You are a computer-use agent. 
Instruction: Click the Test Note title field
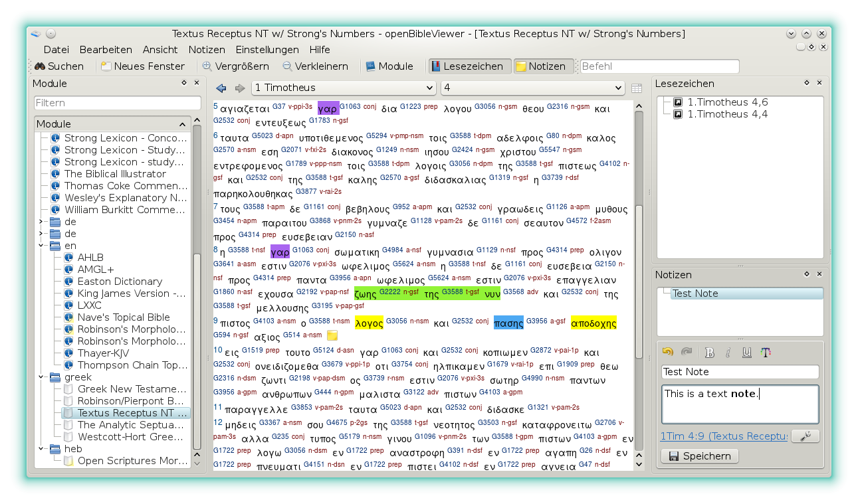point(740,372)
